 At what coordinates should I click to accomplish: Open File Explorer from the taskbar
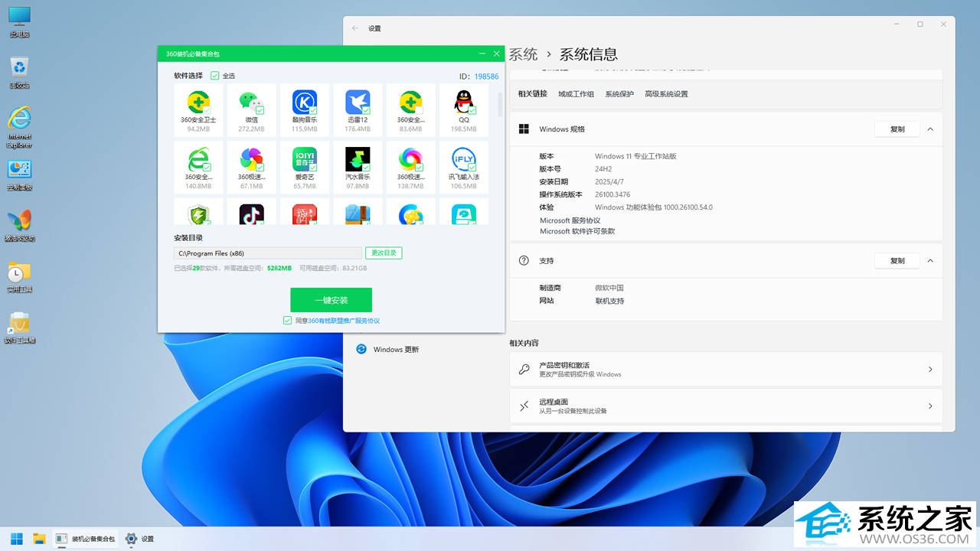[x=39, y=539]
